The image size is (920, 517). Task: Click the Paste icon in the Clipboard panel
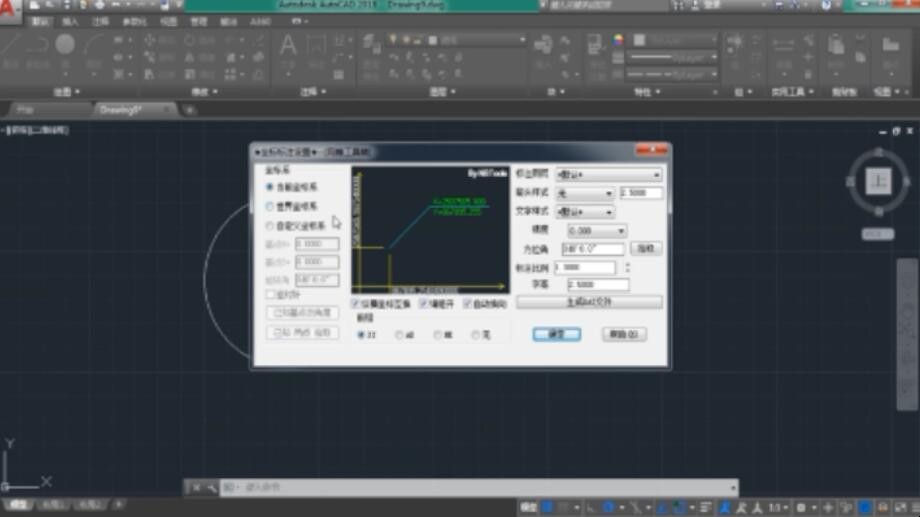(835, 46)
